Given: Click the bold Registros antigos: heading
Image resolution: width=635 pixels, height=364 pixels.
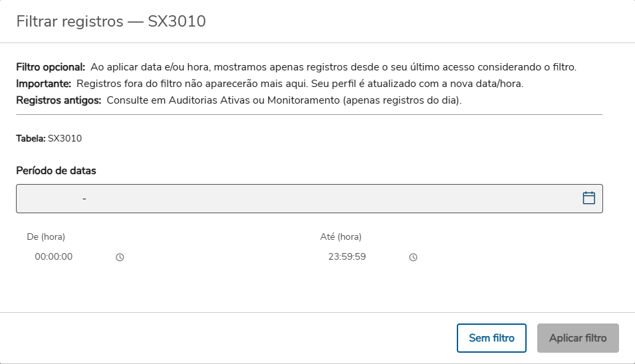Looking at the screenshot, I should coord(59,100).
